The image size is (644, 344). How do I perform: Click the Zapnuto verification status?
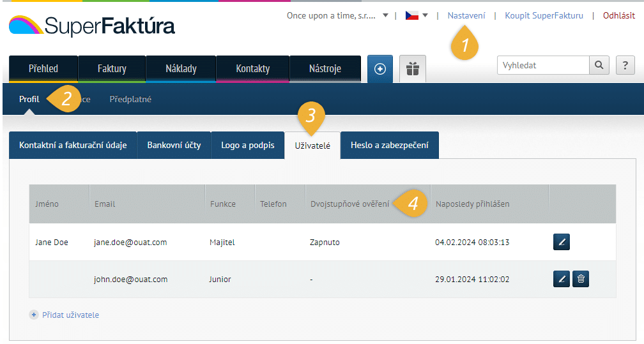click(x=325, y=242)
